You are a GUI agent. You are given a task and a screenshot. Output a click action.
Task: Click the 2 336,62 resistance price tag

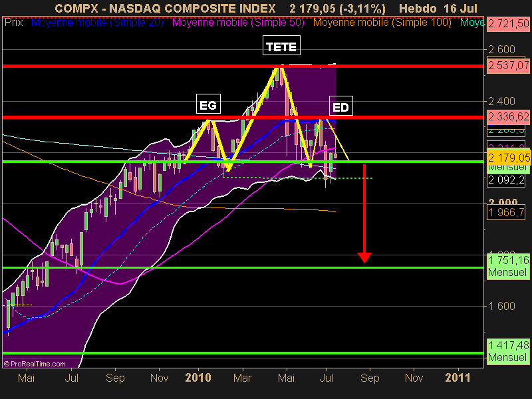coord(508,117)
